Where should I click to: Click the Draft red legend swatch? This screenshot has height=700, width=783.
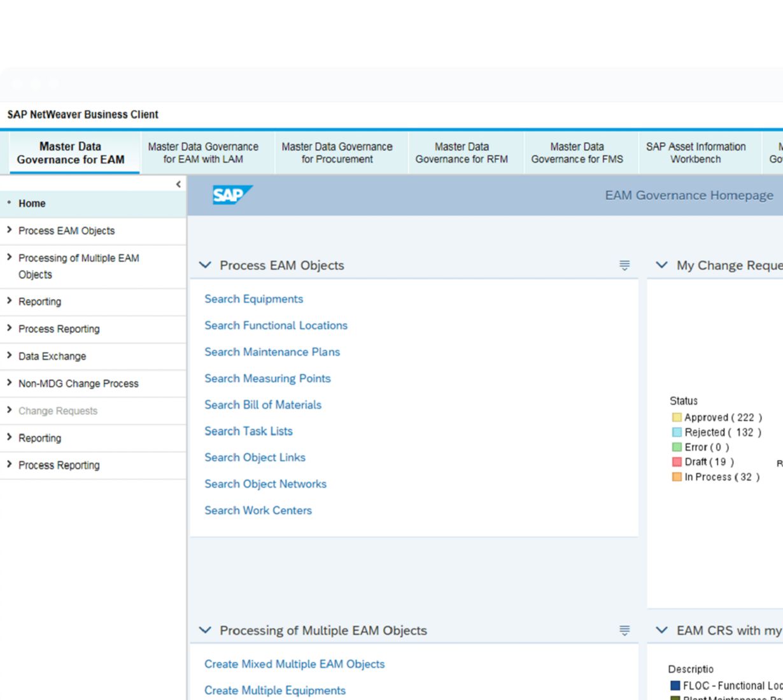point(677,462)
